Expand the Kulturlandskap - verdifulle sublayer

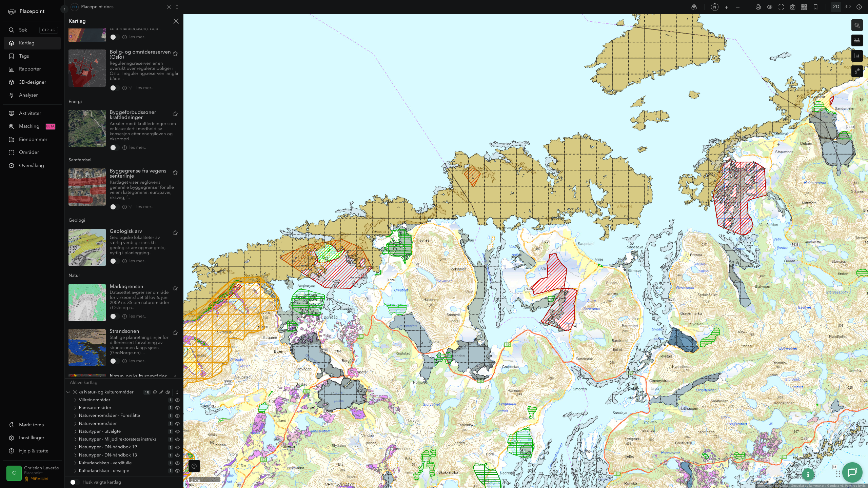(75, 463)
